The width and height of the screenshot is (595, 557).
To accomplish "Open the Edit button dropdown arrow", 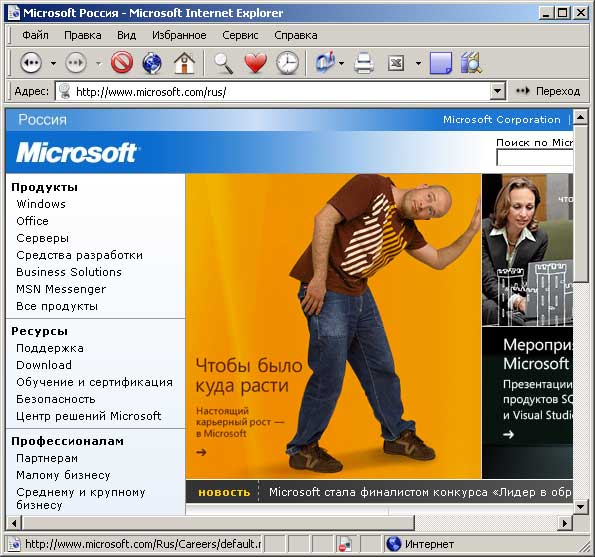I will point(418,63).
